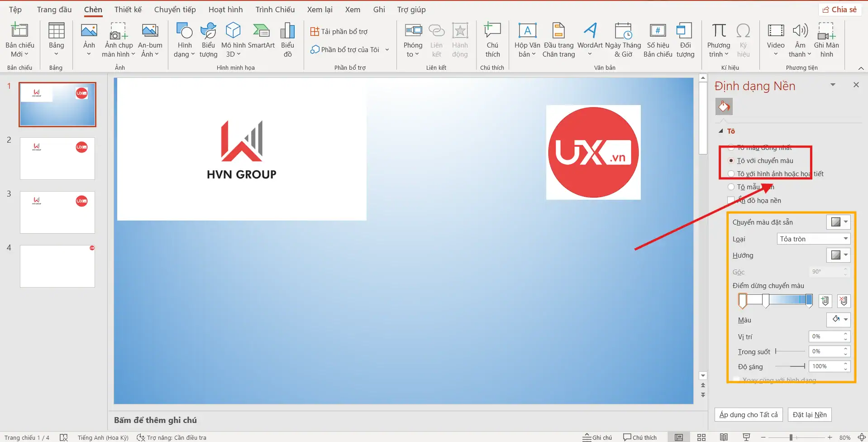Enable 'Ẩn đồ họa nền' checkbox
The width and height of the screenshot is (868, 442).
pos(731,201)
